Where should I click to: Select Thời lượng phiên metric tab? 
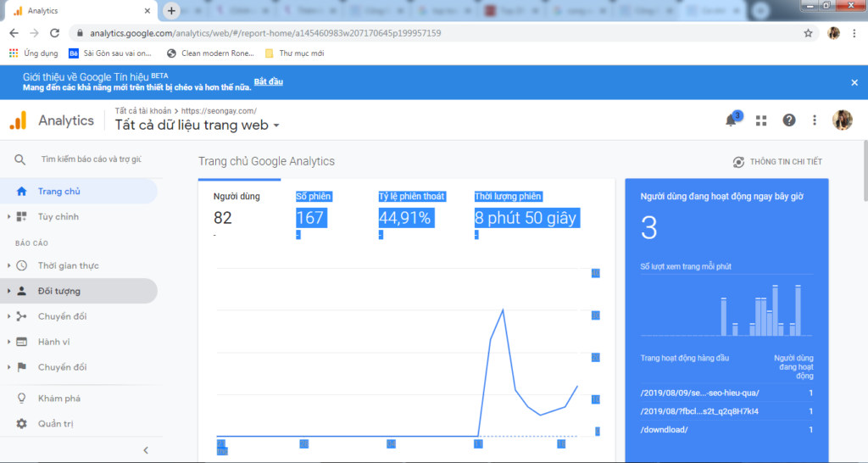(526, 216)
